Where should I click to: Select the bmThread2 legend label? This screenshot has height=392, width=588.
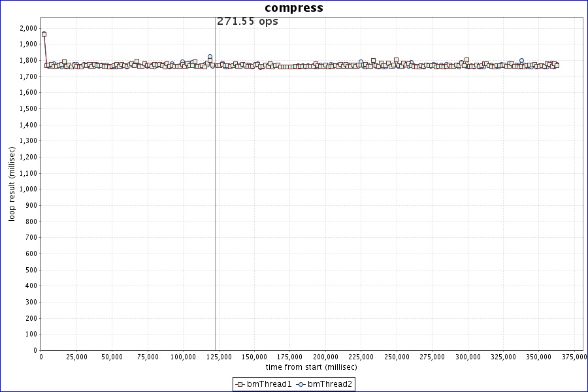click(x=330, y=384)
